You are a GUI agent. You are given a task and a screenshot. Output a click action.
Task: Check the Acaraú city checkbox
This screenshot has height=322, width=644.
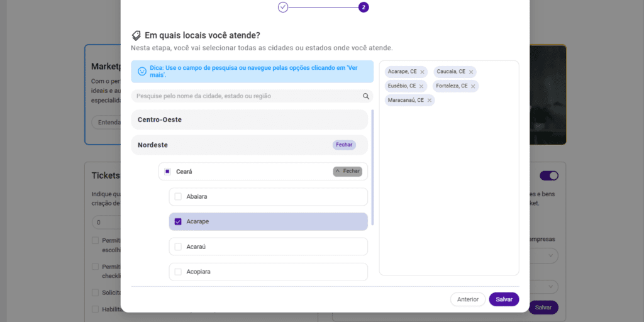pos(178,247)
